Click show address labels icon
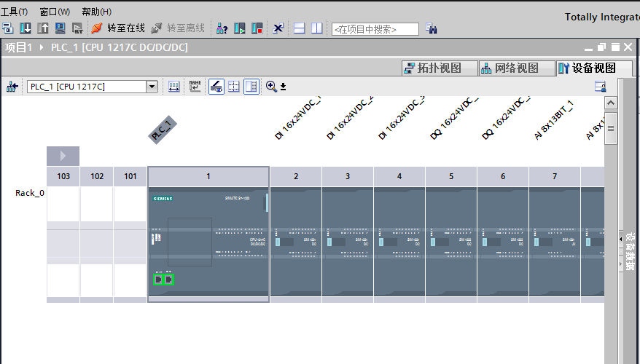The image size is (640, 364). [x=174, y=87]
